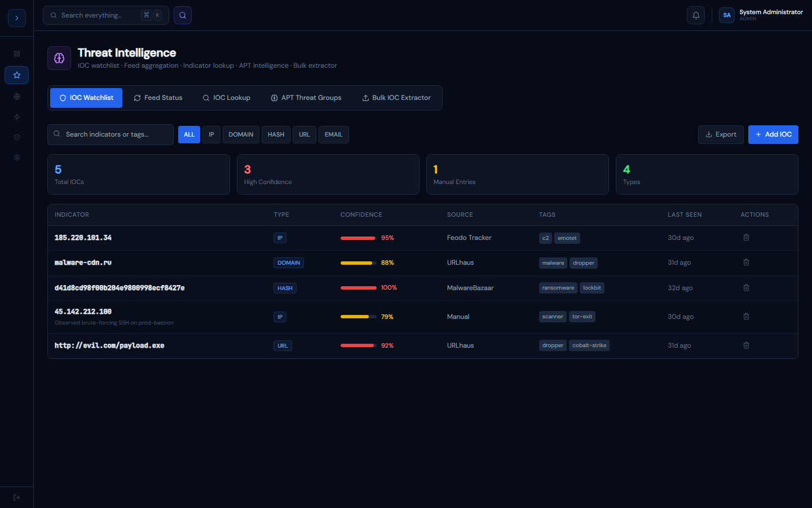Click the System Administrator name
The image size is (812, 508).
point(771,12)
